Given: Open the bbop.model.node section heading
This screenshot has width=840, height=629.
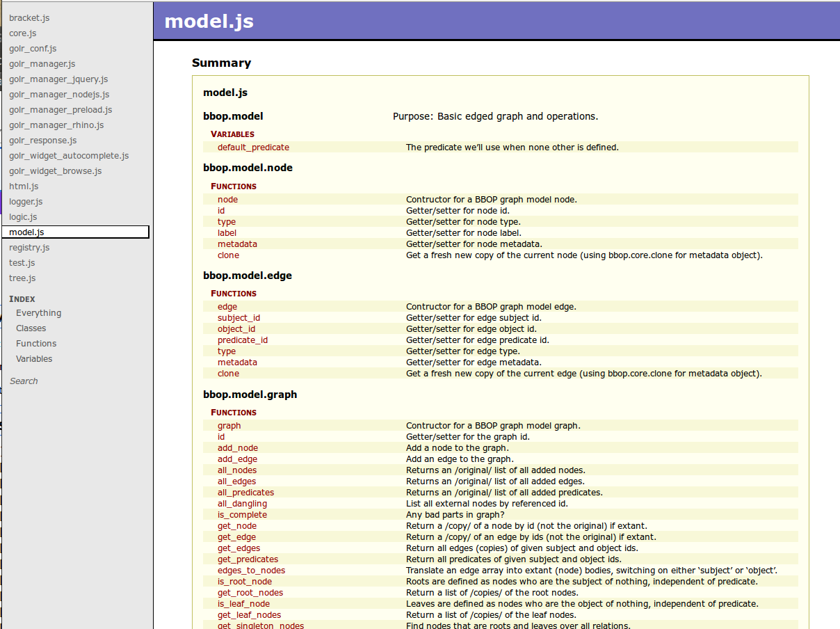Looking at the screenshot, I should coord(248,168).
